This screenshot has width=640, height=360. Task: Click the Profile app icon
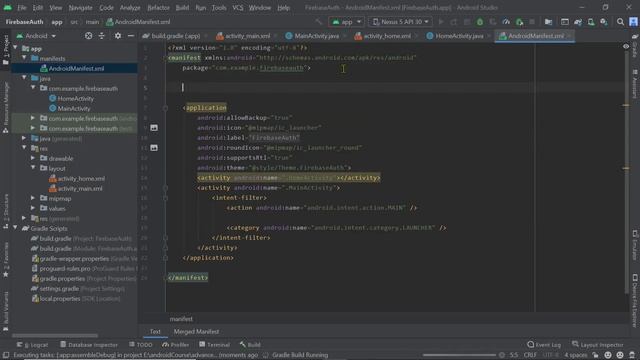(506, 22)
